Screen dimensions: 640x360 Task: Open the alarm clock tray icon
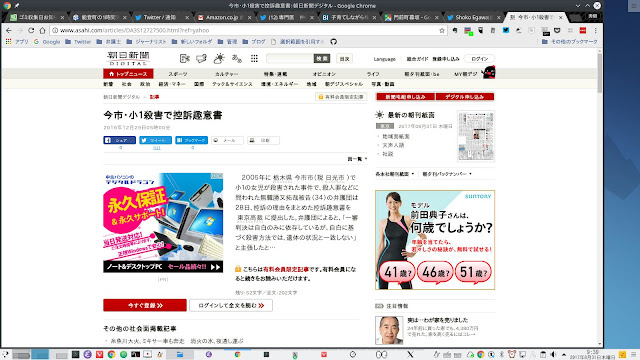(512, 354)
